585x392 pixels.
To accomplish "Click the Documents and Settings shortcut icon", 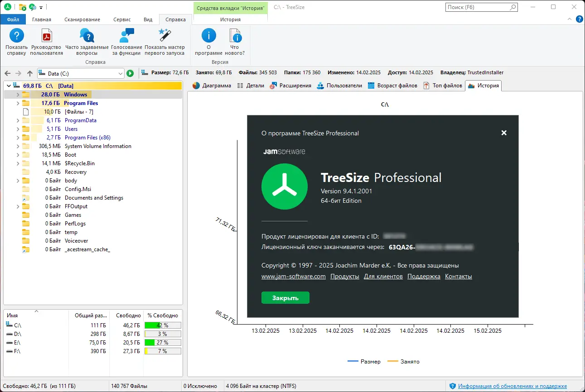I will 26,198.
